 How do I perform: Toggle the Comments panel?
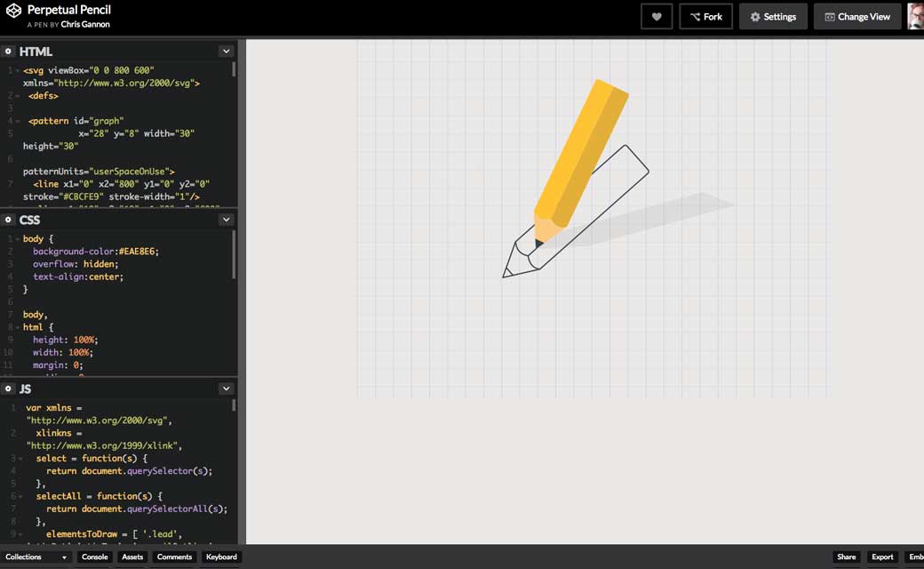click(x=174, y=557)
